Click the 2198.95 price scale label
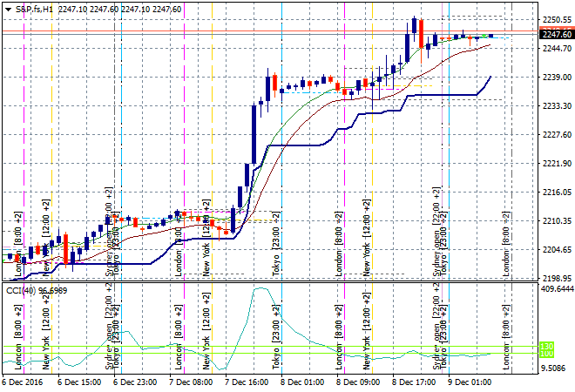 pyautogui.click(x=556, y=278)
